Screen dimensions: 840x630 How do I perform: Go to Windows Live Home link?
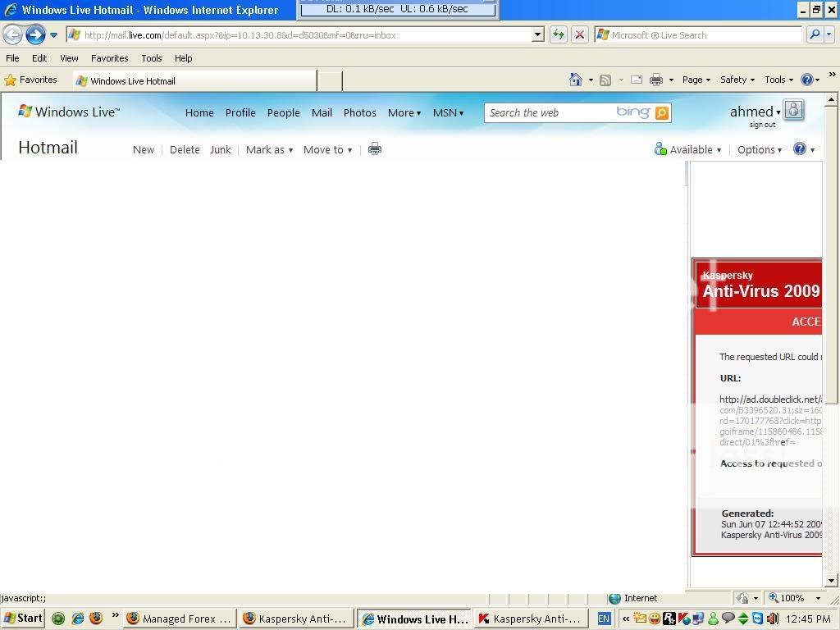199,112
